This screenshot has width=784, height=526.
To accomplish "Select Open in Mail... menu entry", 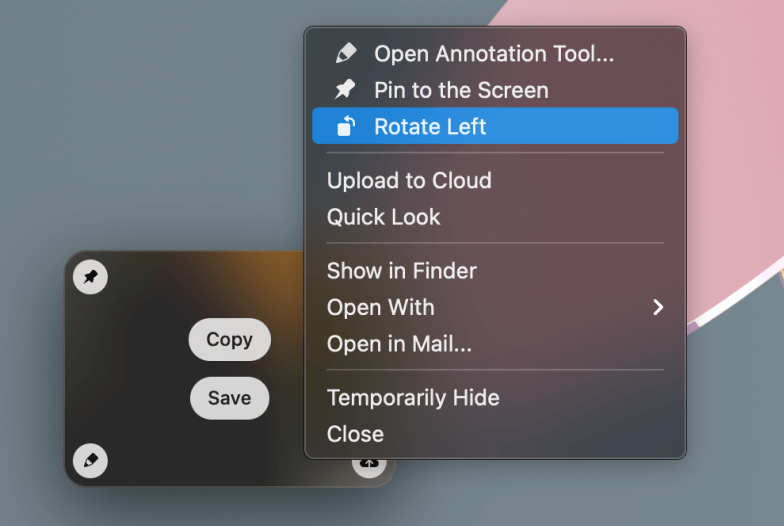I will (x=399, y=344).
